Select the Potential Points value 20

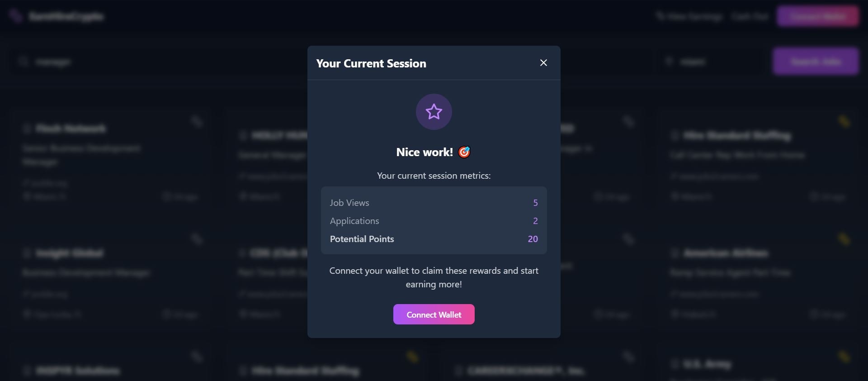pyautogui.click(x=533, y=239)
